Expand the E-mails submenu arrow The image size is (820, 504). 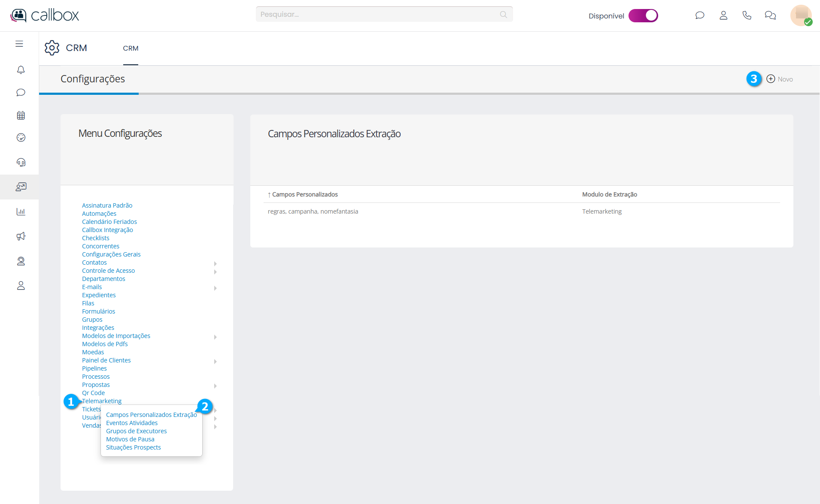(x=215, y=288)
